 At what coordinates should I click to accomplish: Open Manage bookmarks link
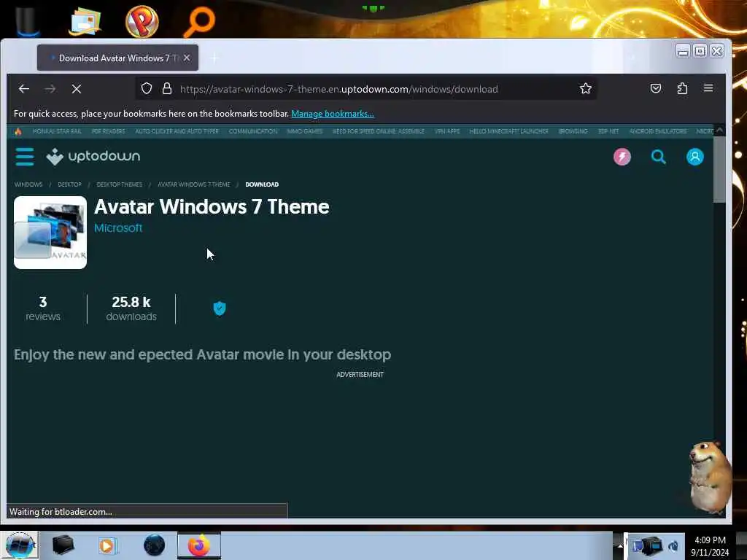pyautogui.click(x=333, y=113)
